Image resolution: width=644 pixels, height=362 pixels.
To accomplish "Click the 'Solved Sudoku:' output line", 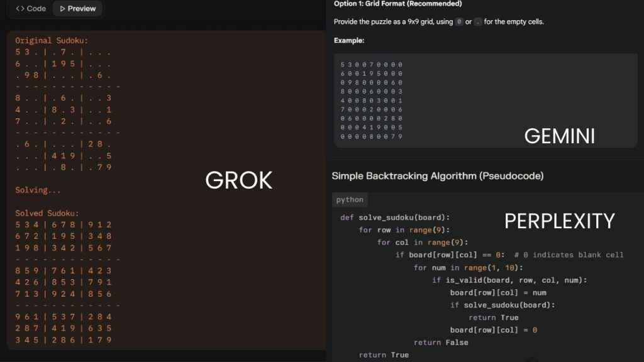I will (x=47, y=214).
